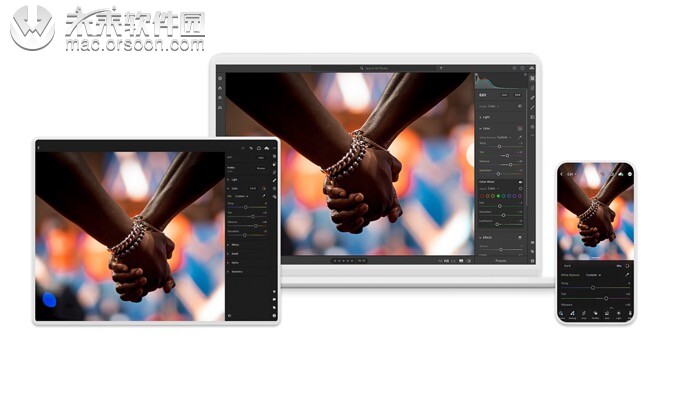Select the red color circle in Color Mixer
Screen dimensions: 676x395
(x=482, y=196)
